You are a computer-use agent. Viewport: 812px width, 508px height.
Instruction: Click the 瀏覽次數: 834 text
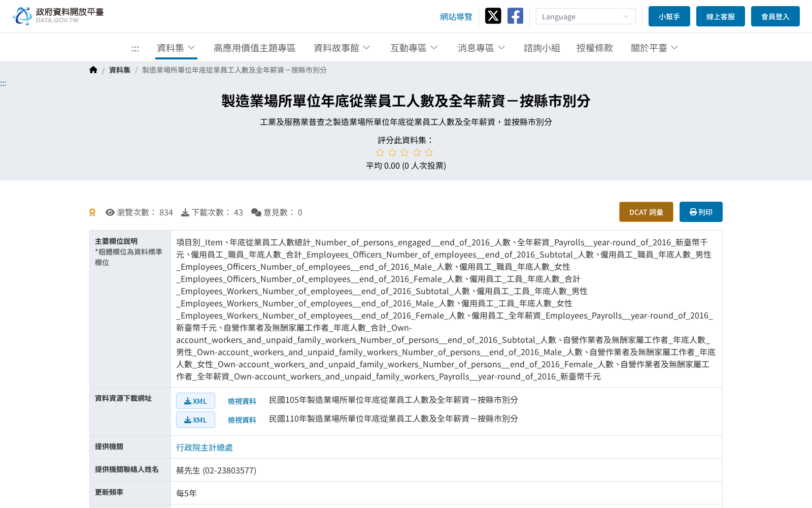145,212
